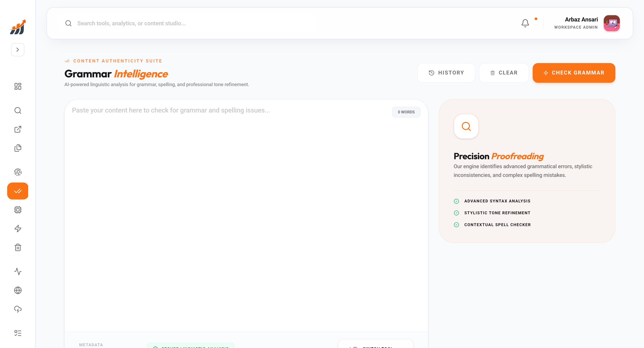Open the external link sidebar icon
The height and width of the screenshot is (348, 644).
click(18, 129)
